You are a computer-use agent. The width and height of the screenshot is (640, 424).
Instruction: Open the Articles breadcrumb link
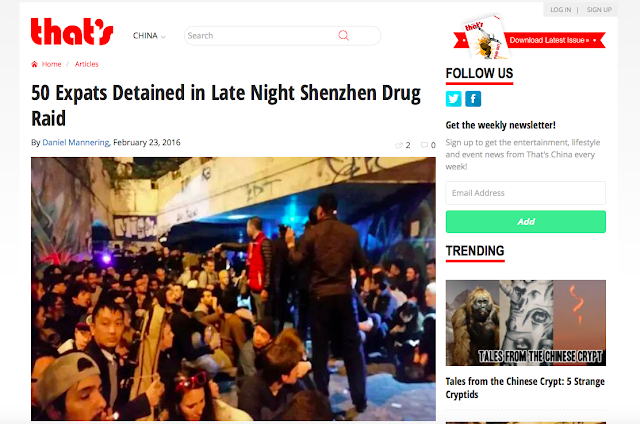(x=87, y=64)
